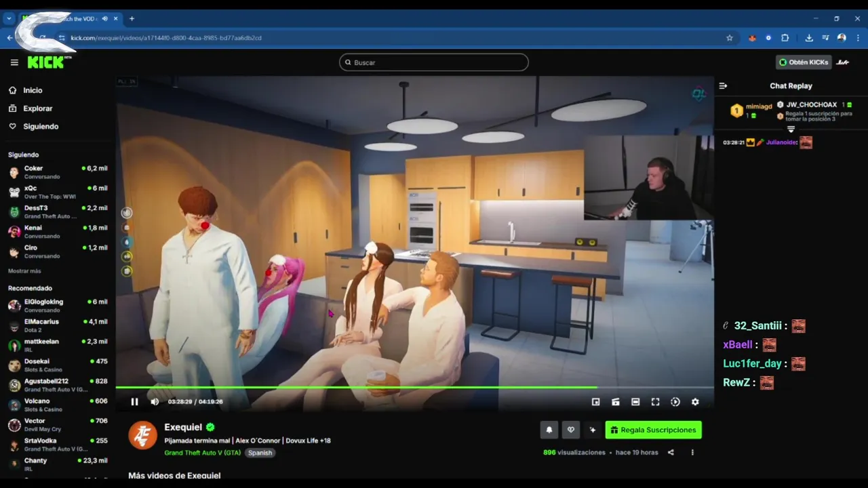The height and width of the screenshot is (488, 868).
Task: Toggle fullscreen on the video
Action: (655, 402)
